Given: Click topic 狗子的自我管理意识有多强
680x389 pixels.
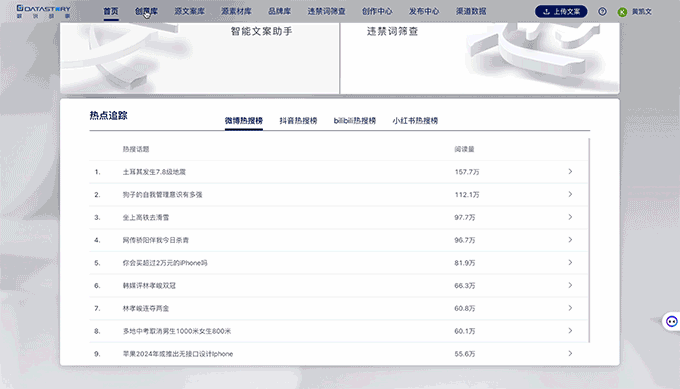Looking at the screenshot, I should [x=162, y=195].
